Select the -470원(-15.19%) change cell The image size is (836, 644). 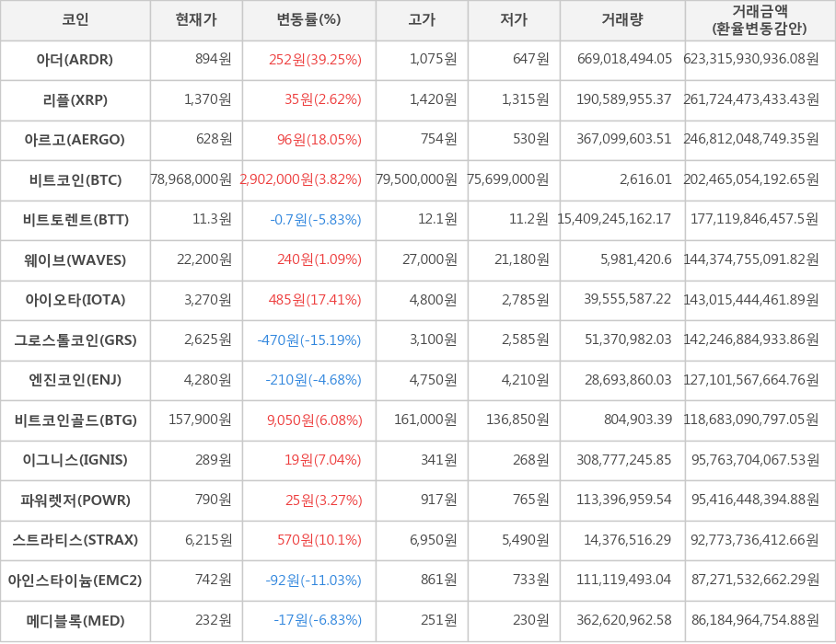pos(309,340)
